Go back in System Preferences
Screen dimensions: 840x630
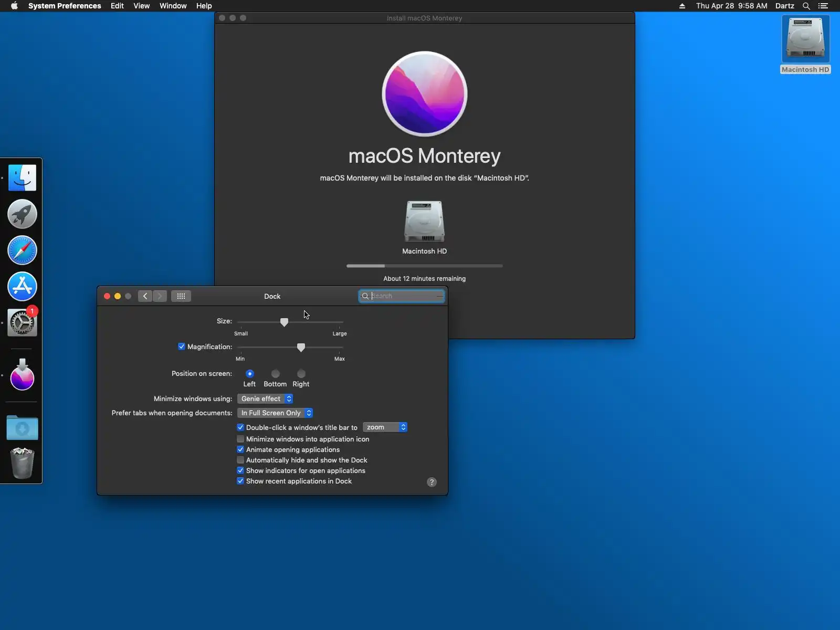pyautogui.click(x=145, y=296)
